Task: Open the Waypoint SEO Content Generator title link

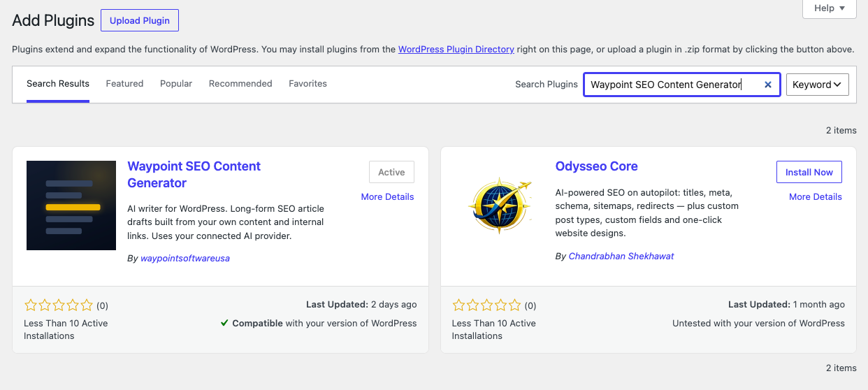Action: [x=194, y=175]
